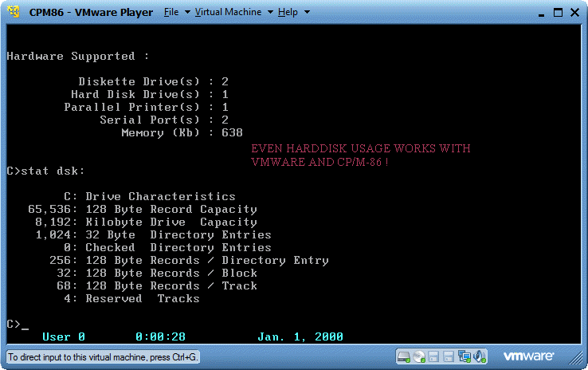Click the C> command prompt cursor line
Viewport: 588px width, 370px height.
[x=18, y=324]
